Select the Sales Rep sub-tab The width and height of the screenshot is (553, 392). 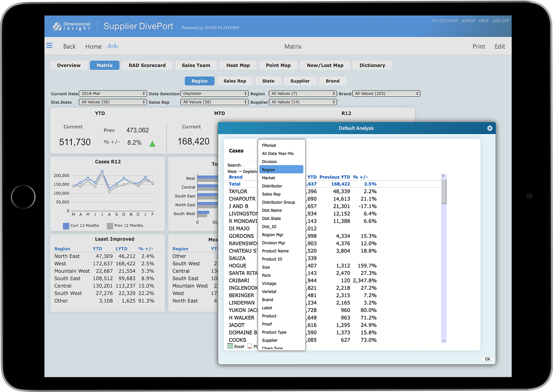(235, 81)
